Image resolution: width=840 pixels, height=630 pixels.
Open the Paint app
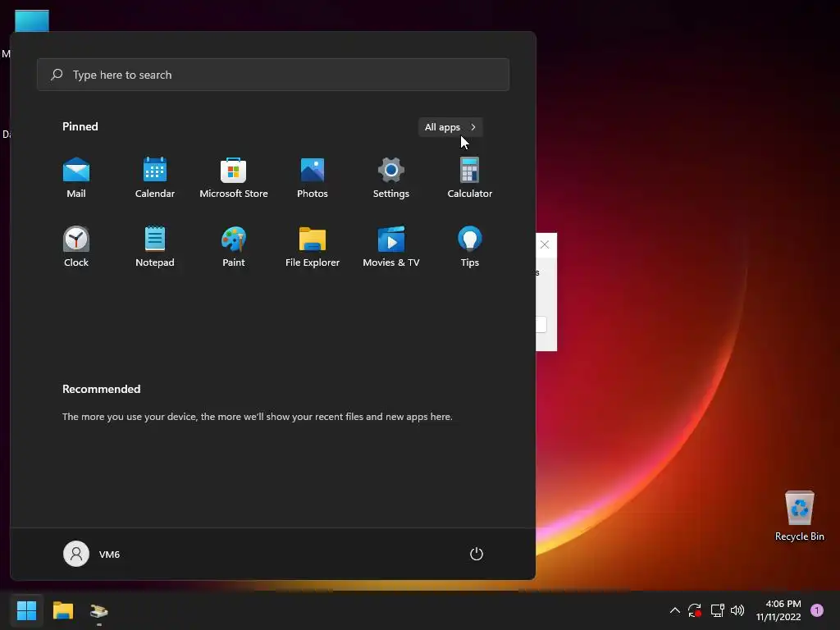(x=234, y=246)
